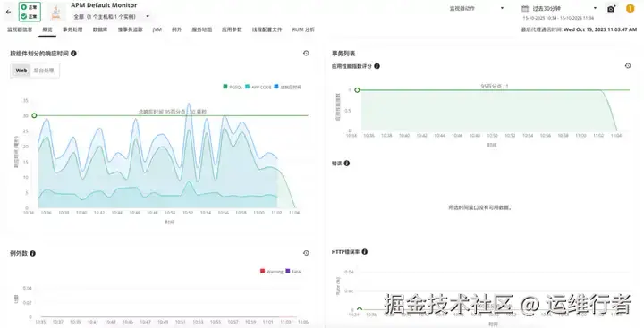Toggle the APP CODE legend series

click(258, 87)
